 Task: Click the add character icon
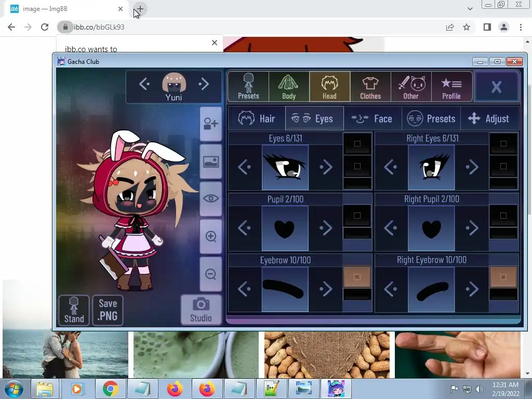point(211,124)
